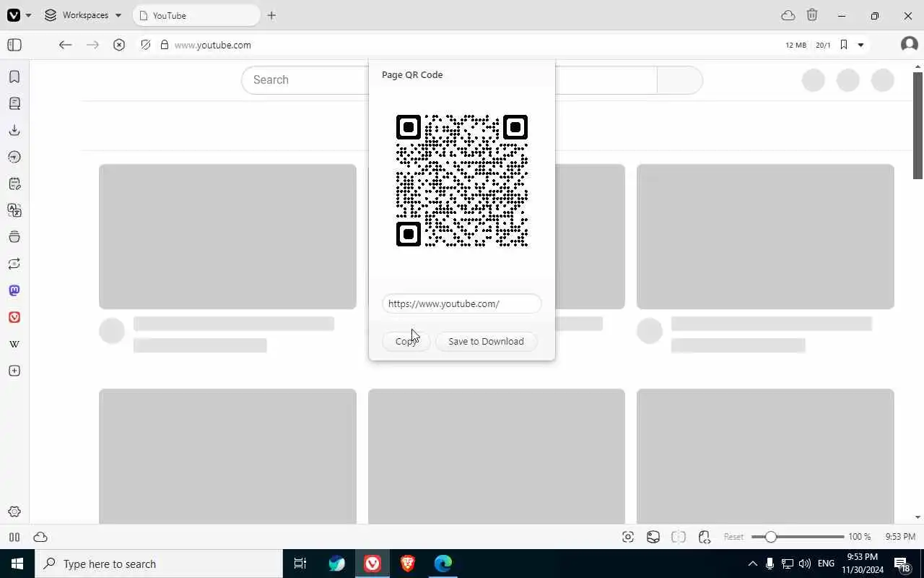Toggle break mode pause button
924x578 pixels.
click(x=14, y=537)
